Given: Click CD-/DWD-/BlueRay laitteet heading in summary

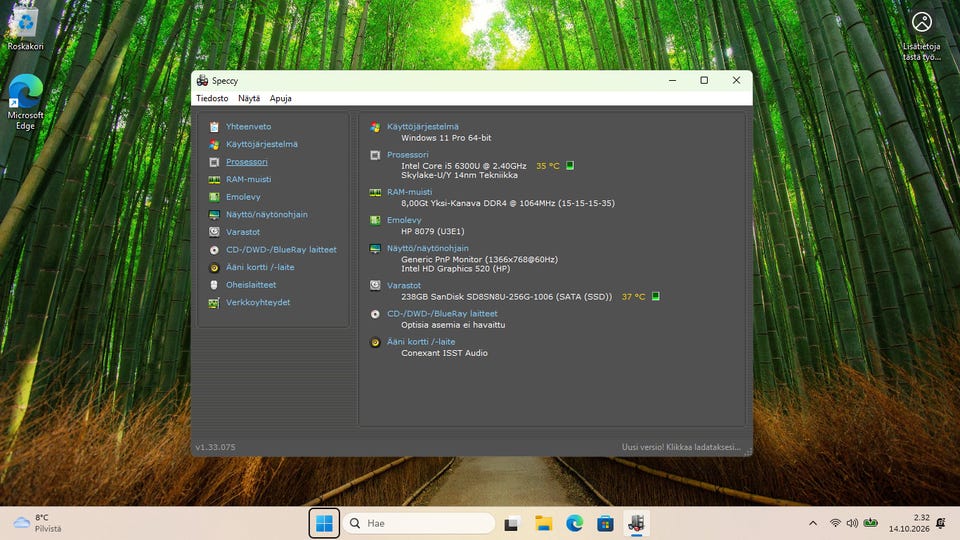Looking at the screenshot, I should pos(442,313).
